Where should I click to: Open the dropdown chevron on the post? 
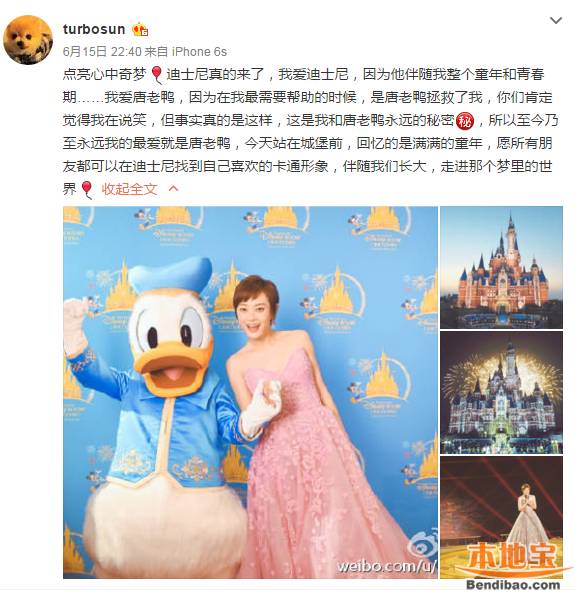(x=556, y=21)
